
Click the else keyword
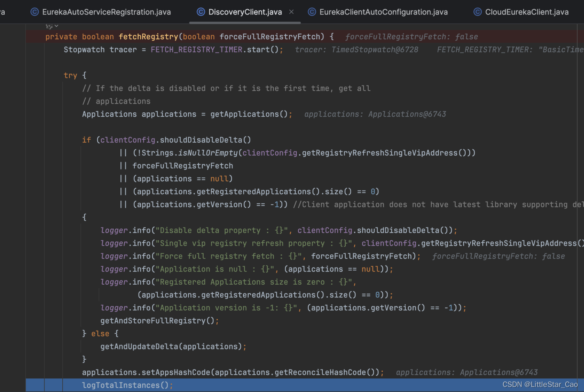tap(100, 334)
